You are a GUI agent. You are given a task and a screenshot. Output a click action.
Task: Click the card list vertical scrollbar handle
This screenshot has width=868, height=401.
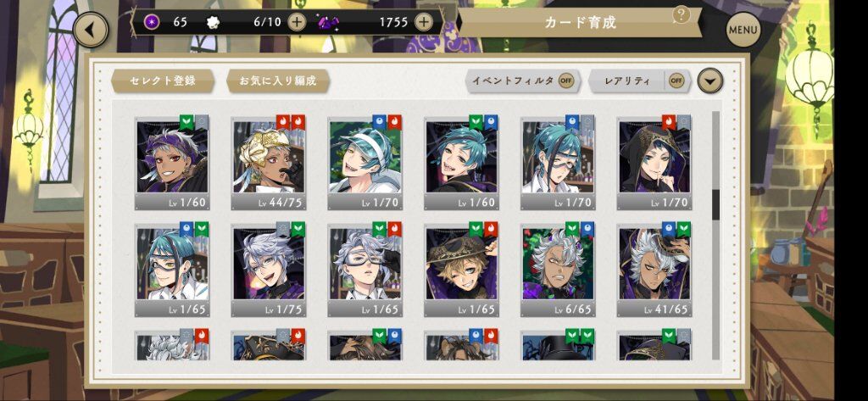[x=715, y=205]
